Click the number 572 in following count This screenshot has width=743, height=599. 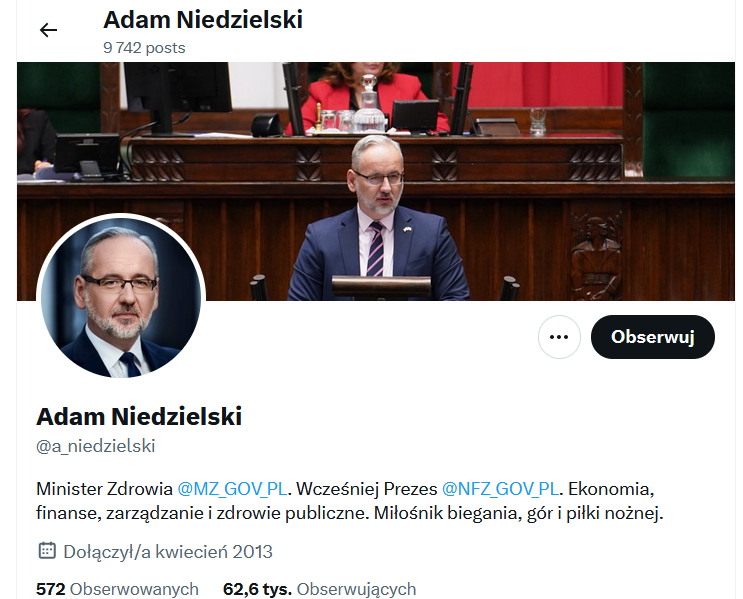tap(51, 589)
